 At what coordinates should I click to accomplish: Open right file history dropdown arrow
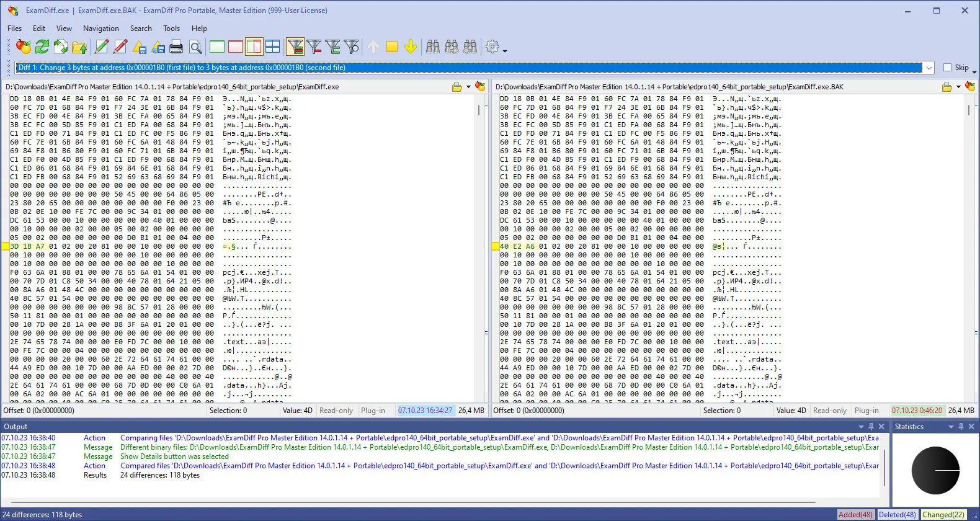[958, 87]
